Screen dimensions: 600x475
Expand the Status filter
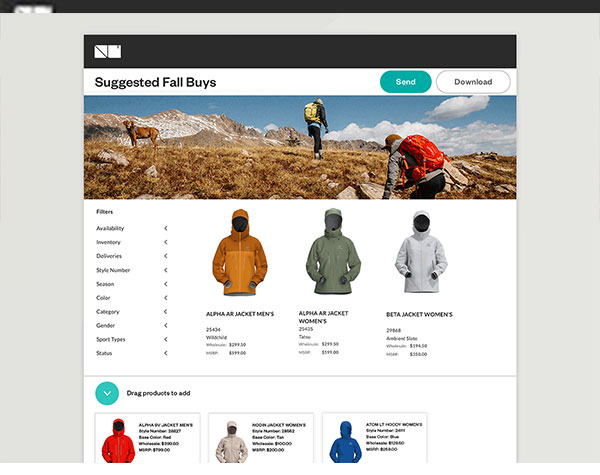pyautogui.click(x=166, y=353)
